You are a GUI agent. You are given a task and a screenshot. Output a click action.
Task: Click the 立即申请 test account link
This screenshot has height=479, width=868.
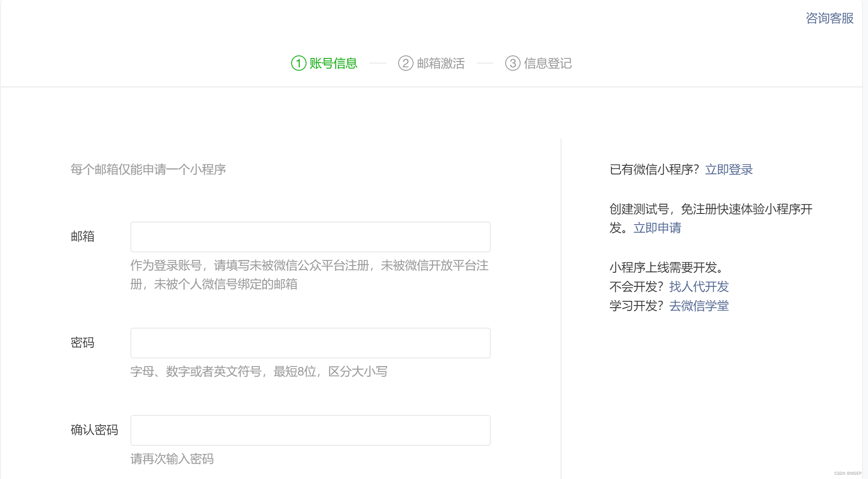coord(657,228)
